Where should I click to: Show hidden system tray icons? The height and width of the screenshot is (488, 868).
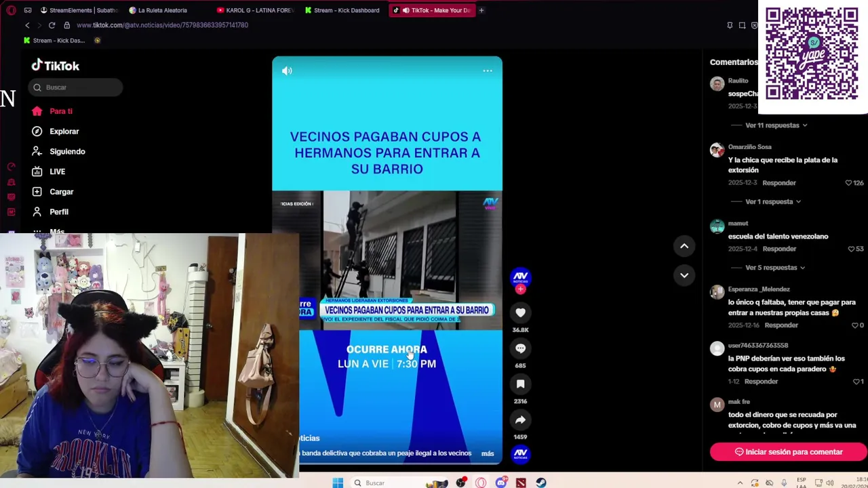point(740,483)
